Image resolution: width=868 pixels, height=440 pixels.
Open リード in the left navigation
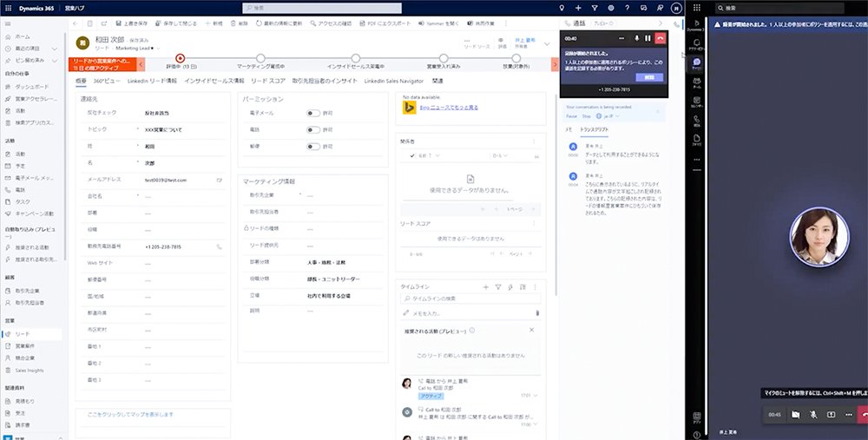pos(32,334)
